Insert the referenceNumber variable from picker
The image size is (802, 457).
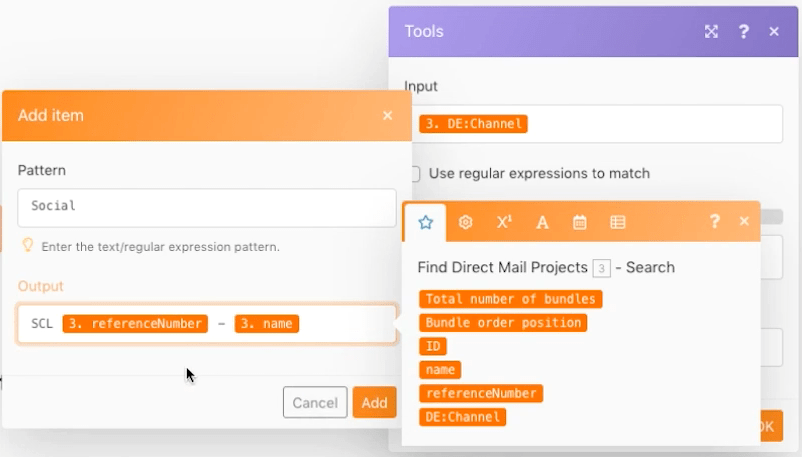tap(481, 393)
